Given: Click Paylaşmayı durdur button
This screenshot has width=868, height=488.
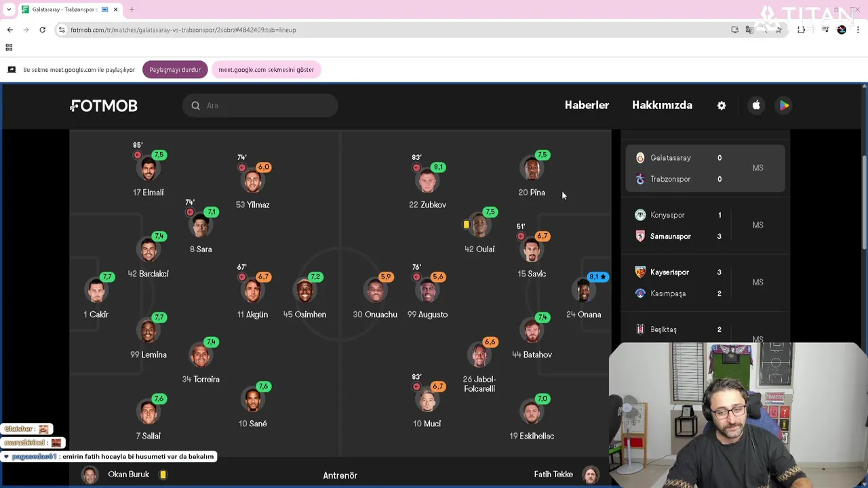Looking at the screenshot, I should 175,70.
